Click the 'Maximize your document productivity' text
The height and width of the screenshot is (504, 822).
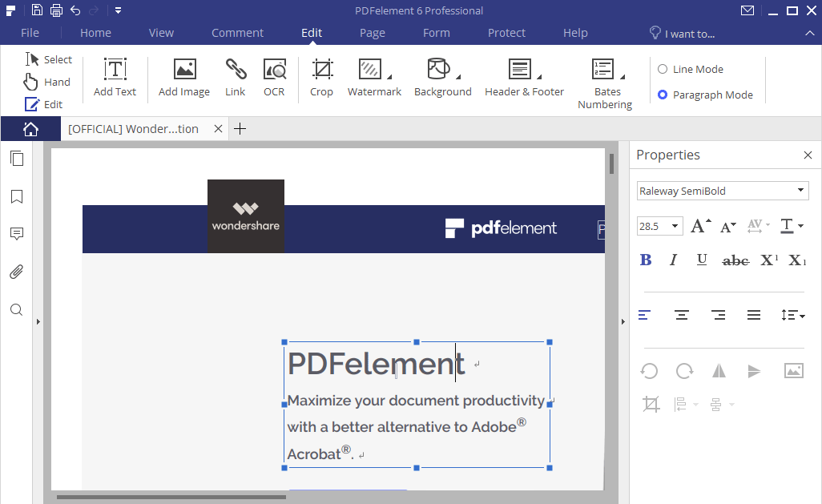[417, 401]
